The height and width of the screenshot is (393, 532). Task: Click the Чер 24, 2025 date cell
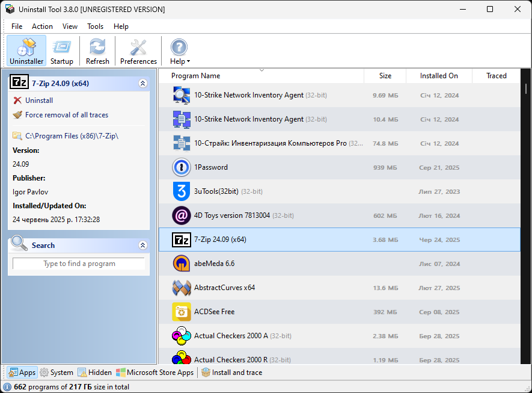pyautogui.click(x=439, y=240)
